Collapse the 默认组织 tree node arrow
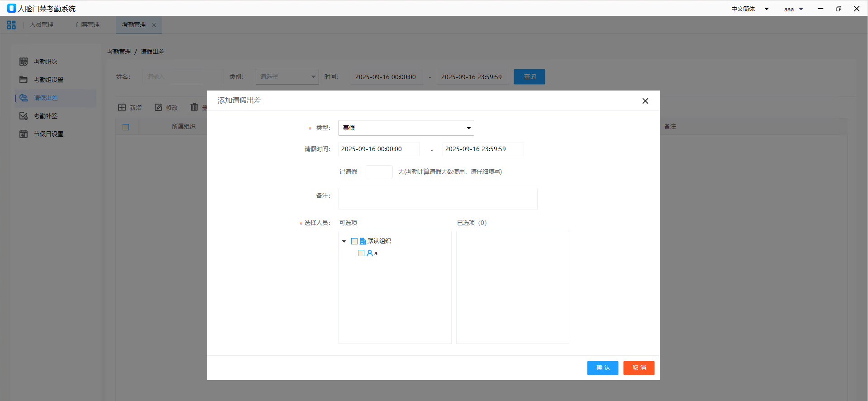 pos(344,241)
